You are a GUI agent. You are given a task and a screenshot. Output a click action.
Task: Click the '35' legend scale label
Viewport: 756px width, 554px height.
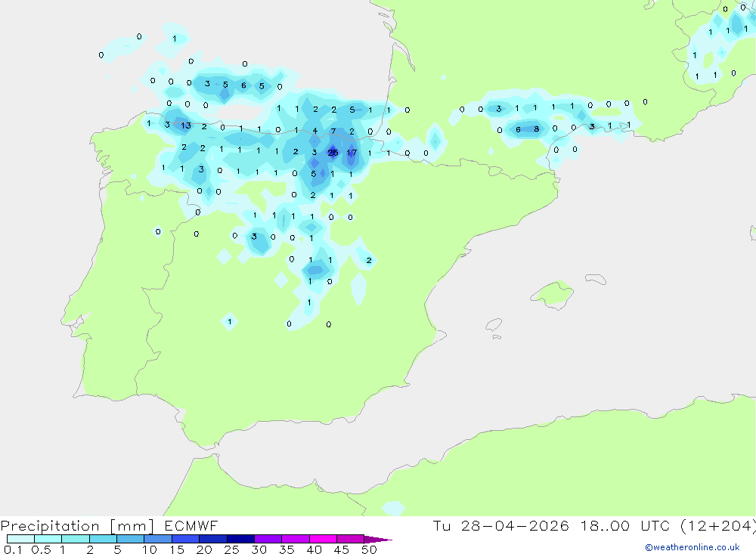click(287, 549)
